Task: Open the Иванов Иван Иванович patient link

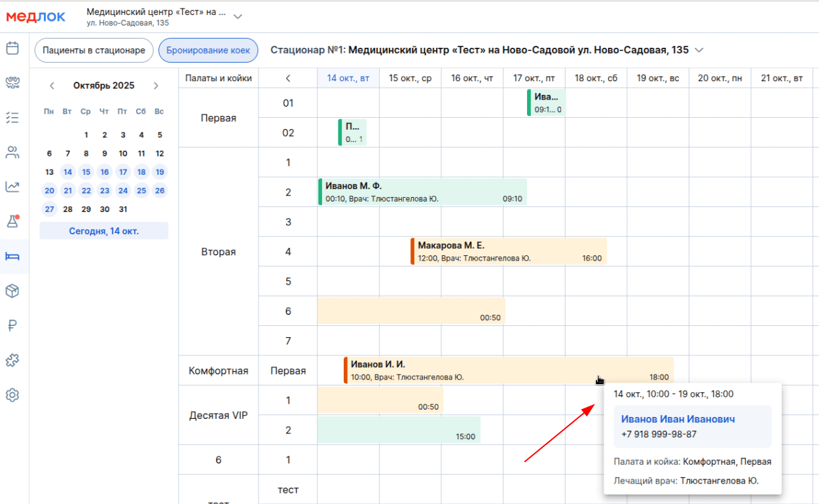Action: (x=678, y=419)
